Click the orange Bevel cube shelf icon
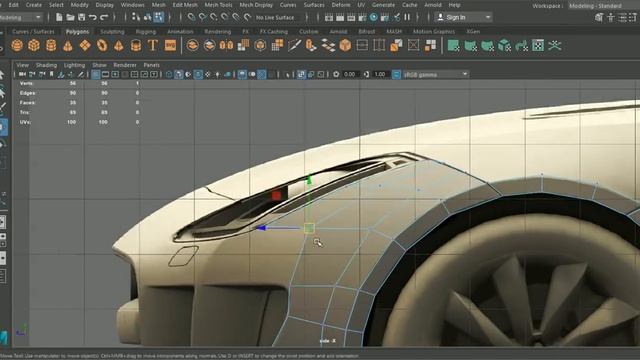This screenshot has width=640, height=360. [x=345, y=45]
